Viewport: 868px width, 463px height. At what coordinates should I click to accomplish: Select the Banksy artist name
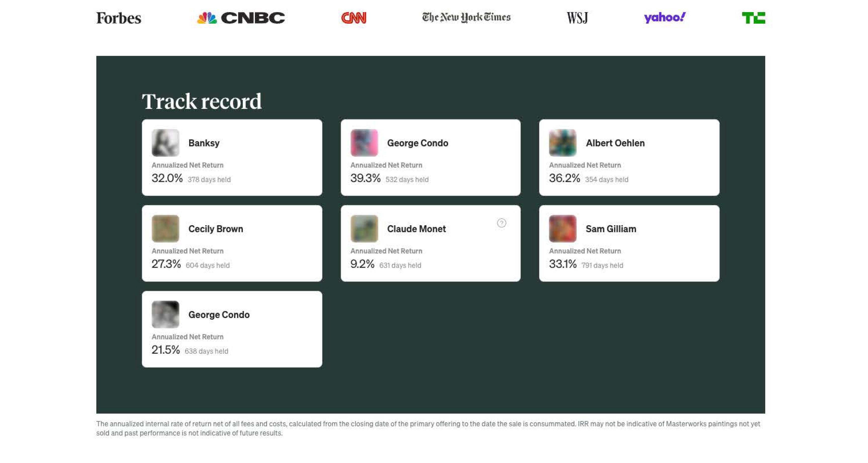204,143
